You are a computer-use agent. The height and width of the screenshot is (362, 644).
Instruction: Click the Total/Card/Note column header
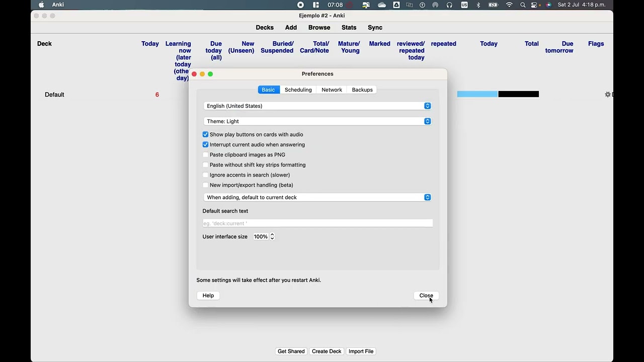coord(314,47)
